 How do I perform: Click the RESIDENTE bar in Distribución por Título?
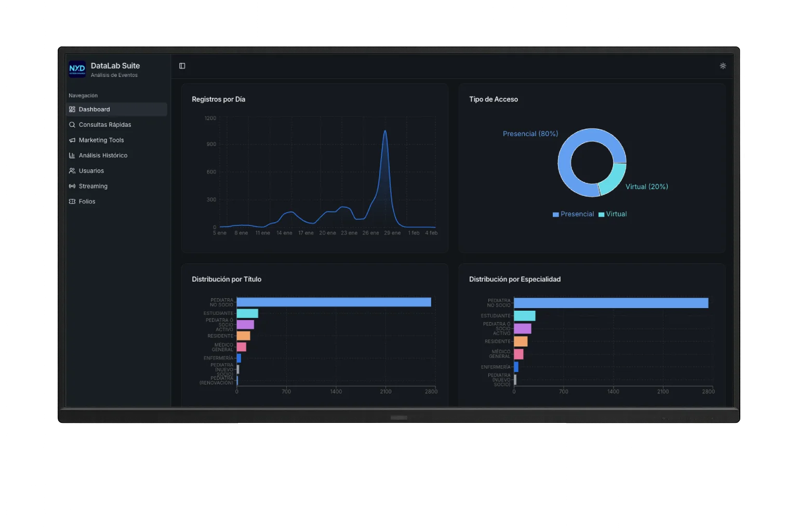[x=243, y=336]
